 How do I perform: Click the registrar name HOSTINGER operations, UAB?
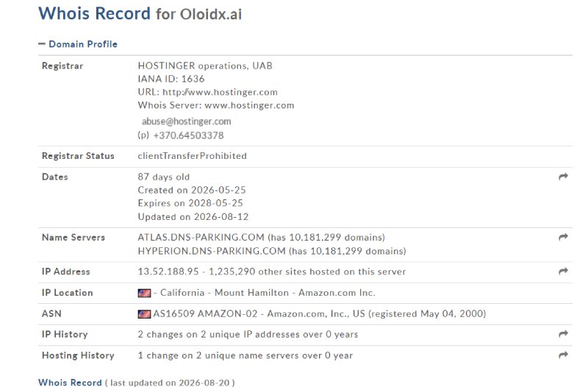coord(205,65)
